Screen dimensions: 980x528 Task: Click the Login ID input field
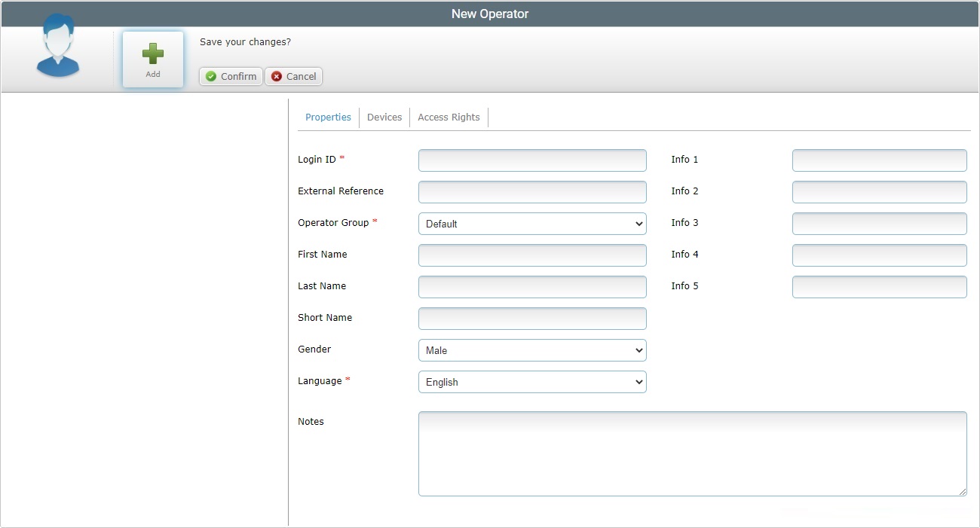[x=532, y=160]
